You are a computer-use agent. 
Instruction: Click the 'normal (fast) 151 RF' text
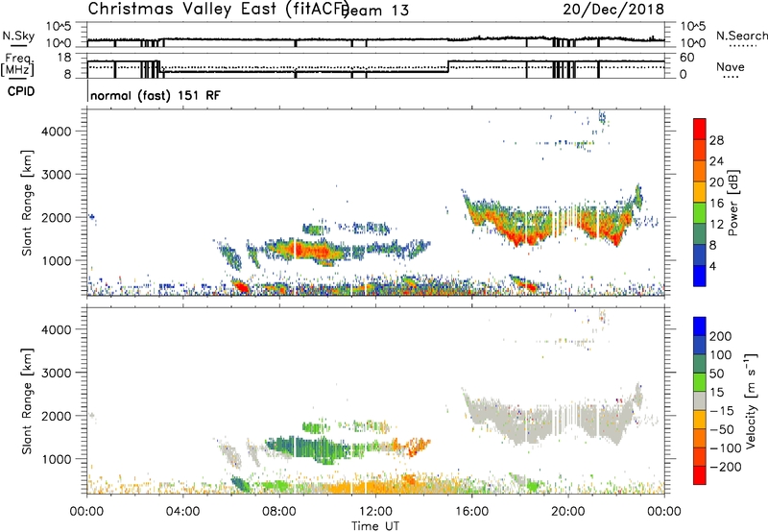click(156, 95)
